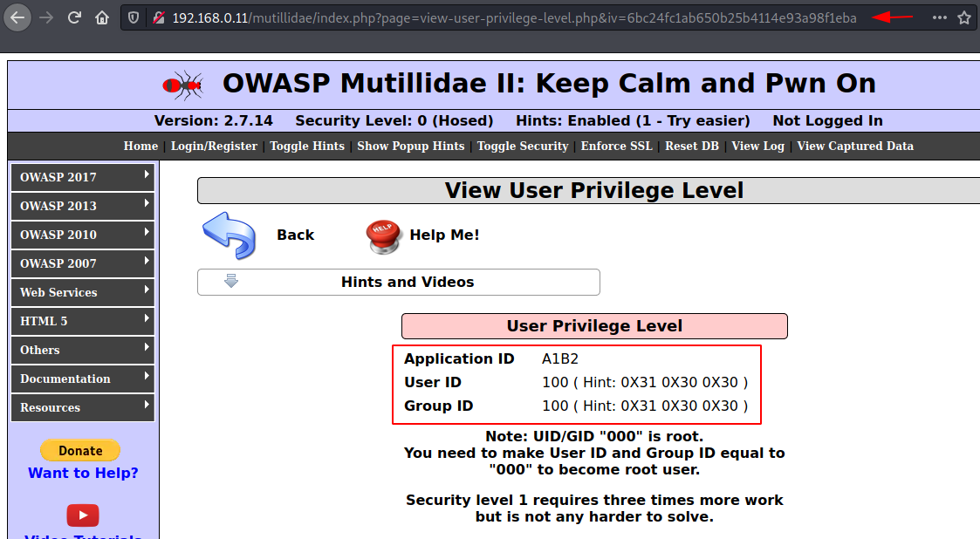Open View Captured Data
This screenshot has width=980, height=539.
click(855, 146)
